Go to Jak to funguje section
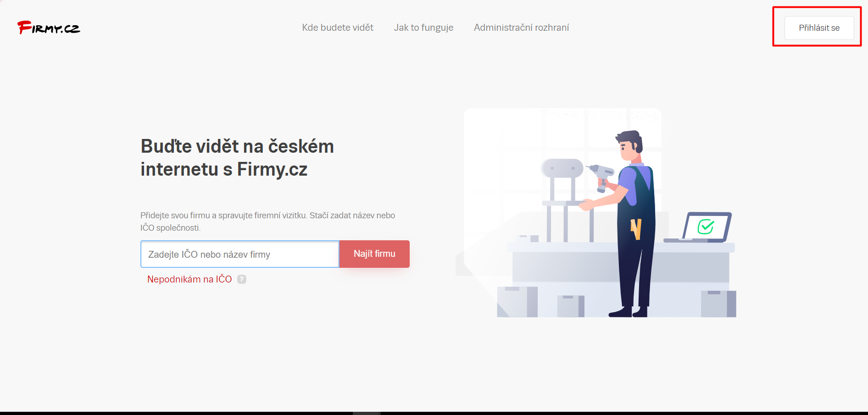Screen dimensions: 868x415 (x=423, y=28)
